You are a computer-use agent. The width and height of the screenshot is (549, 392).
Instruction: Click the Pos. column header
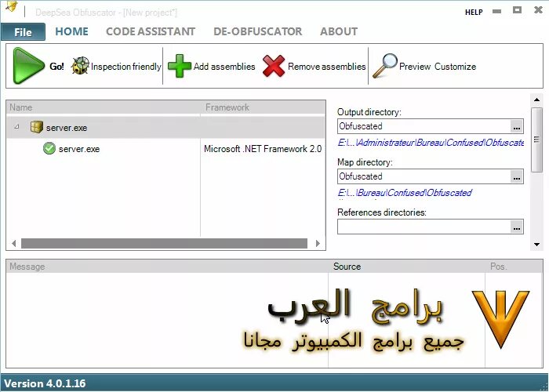[514, 267]
